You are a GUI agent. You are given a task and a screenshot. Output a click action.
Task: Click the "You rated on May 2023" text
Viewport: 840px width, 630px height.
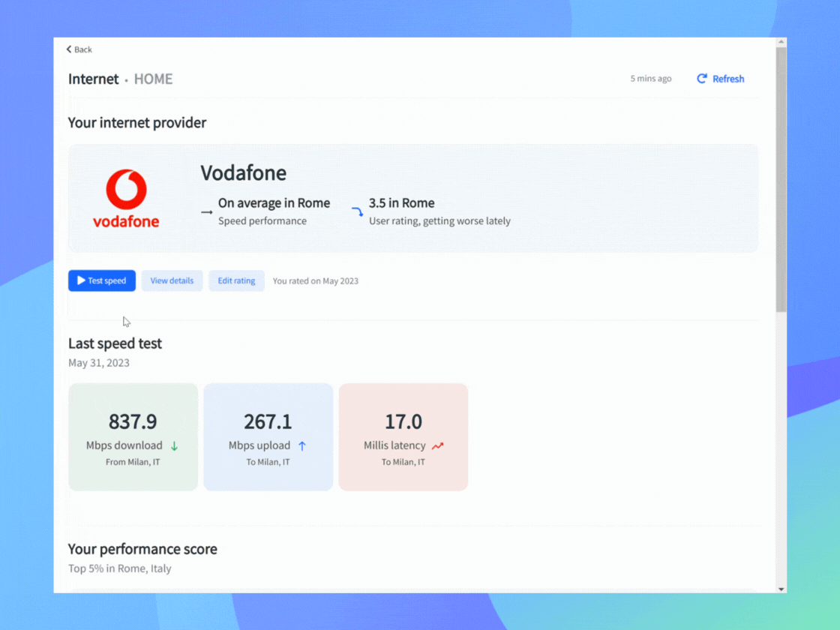point(316,280)
